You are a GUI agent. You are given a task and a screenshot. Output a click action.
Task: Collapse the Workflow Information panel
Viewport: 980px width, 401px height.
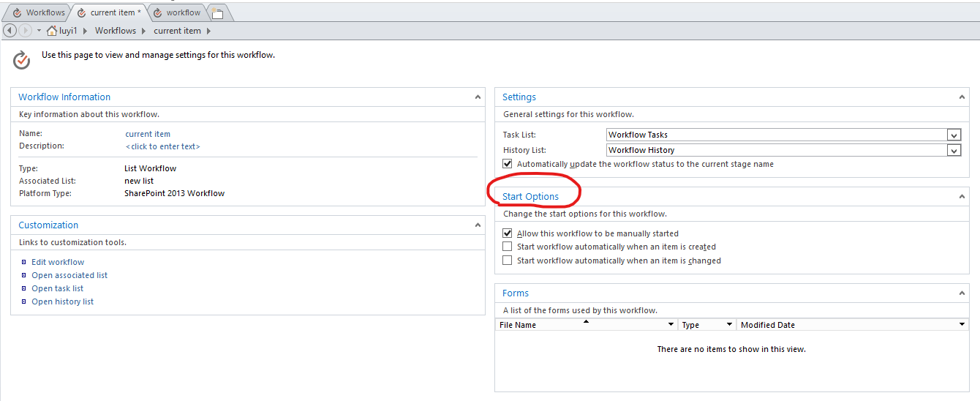coord(478,97)
